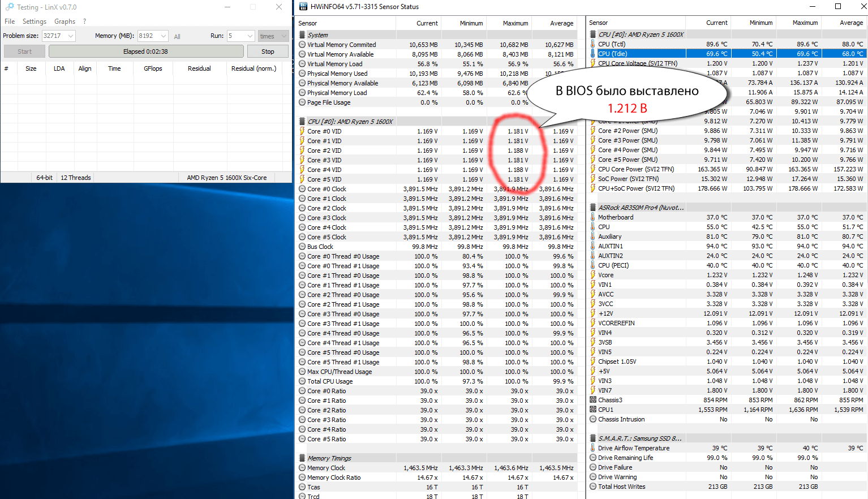Click the thermometer icon beside CPU (Tdie)
868x499 pixels.
click(x=593, y=53)
